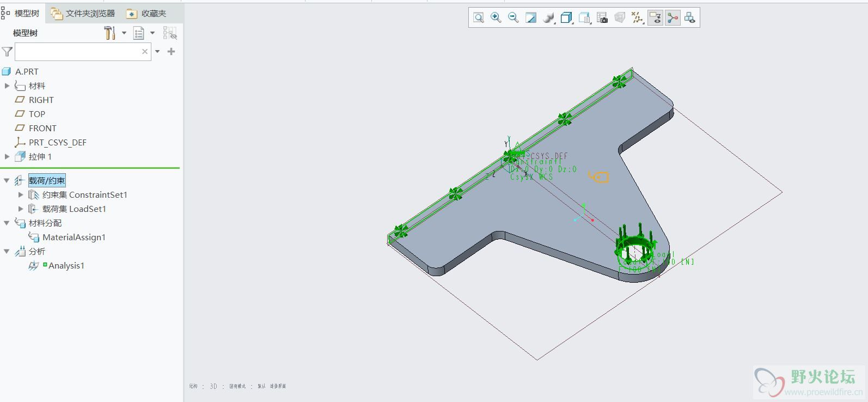Select the RIGHT datum plane
This screenshot has width=868, height=402.
[41, 100]
